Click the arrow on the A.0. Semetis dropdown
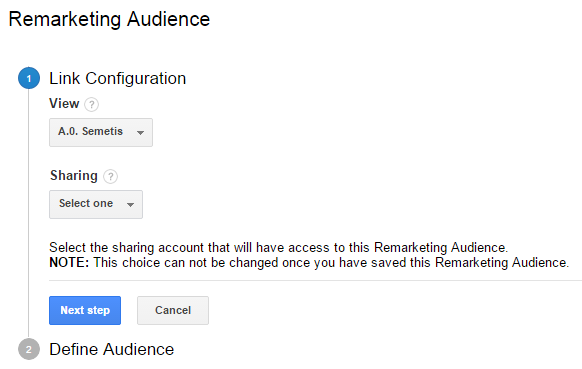 pyautogui.click(x=140, y=133)
